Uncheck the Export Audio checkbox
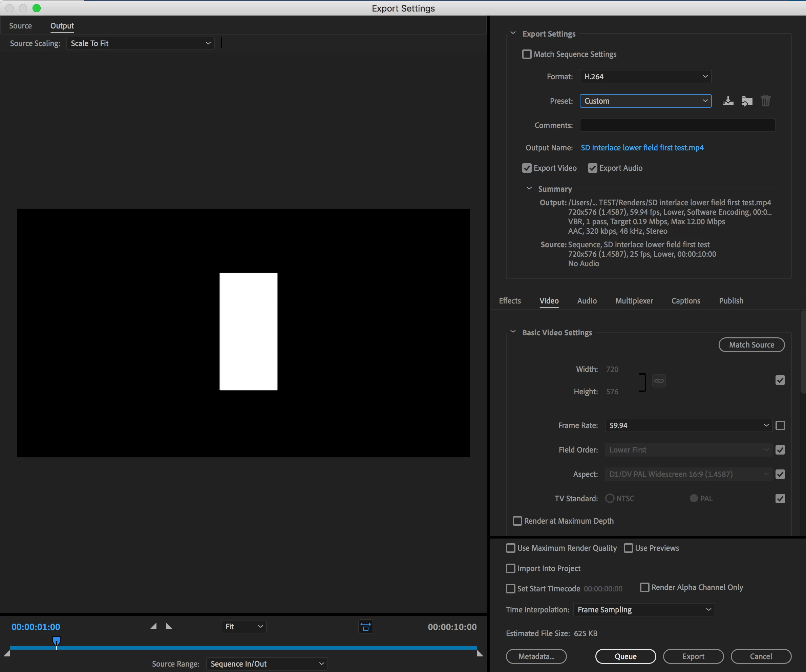The image size is (806, 672). point(592,168)
